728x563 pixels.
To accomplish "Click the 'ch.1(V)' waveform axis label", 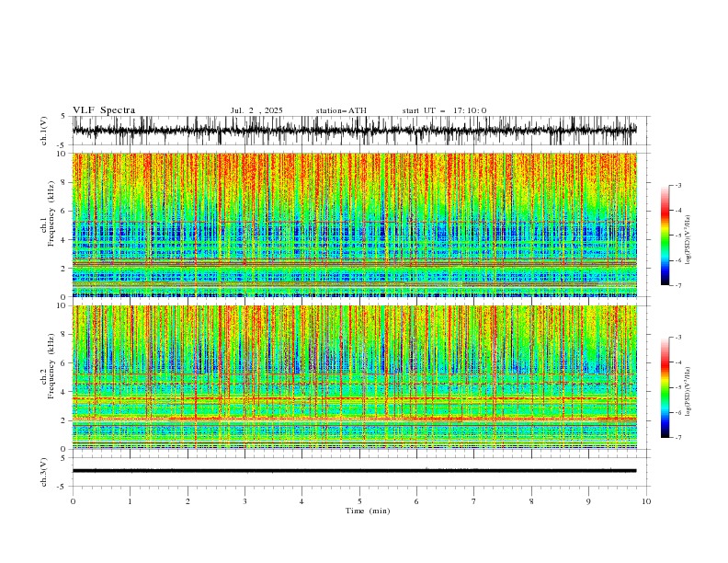I will tap(44, 131).
